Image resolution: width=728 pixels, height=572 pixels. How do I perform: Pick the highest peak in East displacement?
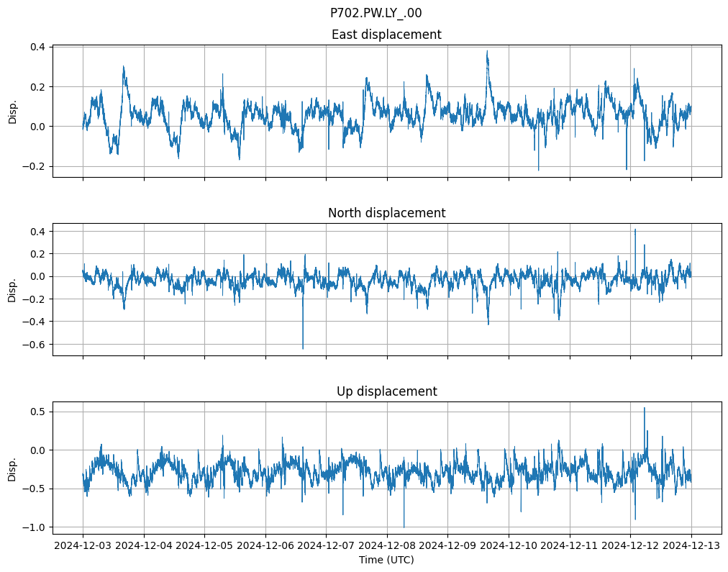[x=487, y=52]
